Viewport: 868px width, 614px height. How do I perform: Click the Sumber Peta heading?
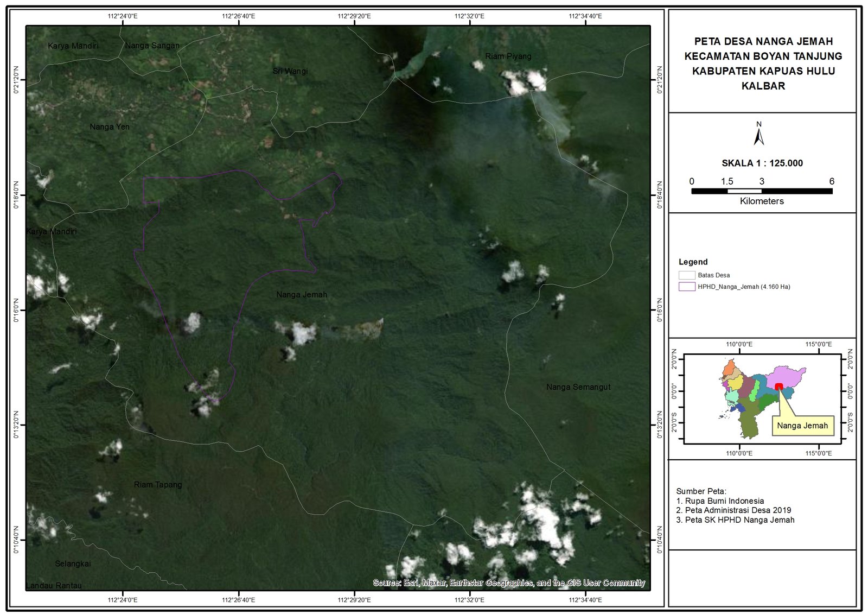pos(701,491)
